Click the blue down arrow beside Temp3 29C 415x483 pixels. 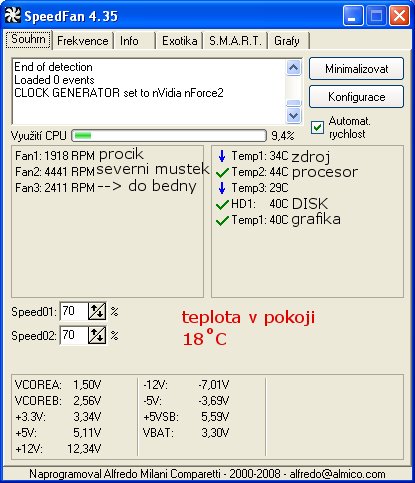[x=222, y=188]
